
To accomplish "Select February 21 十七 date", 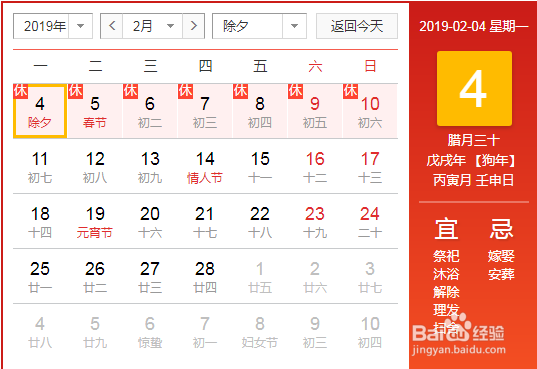I will pos(205,221).
